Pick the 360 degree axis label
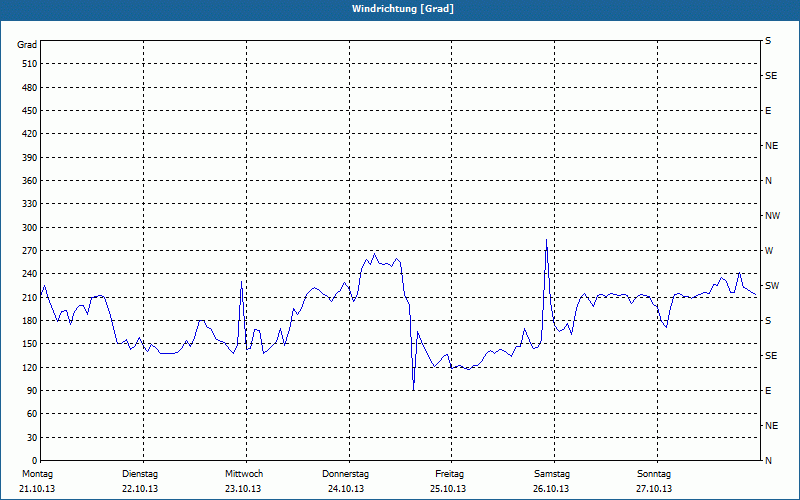 coord(30,181)
